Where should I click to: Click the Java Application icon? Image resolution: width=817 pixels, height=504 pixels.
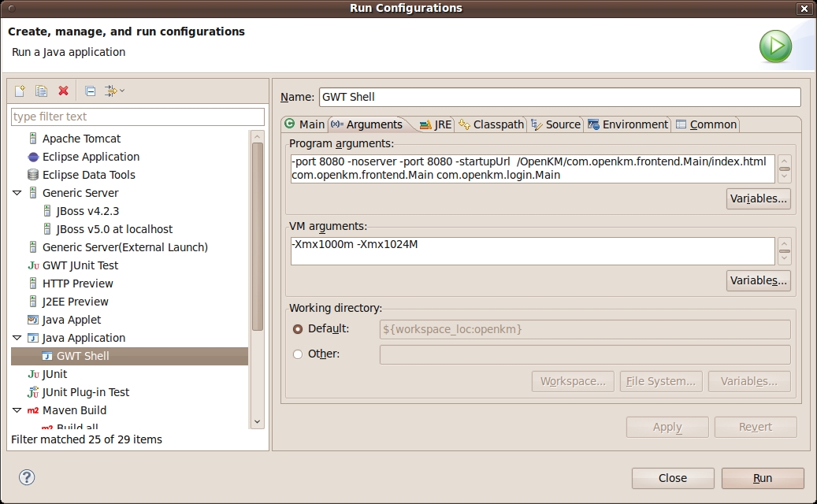click(33, 338)
